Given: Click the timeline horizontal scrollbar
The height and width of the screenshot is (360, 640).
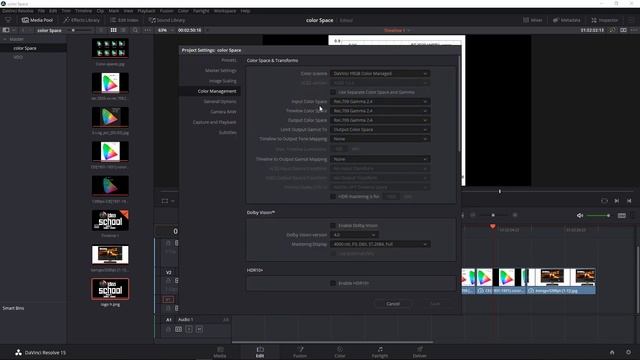Looking at the screenshot, I should tap(332, 342).
